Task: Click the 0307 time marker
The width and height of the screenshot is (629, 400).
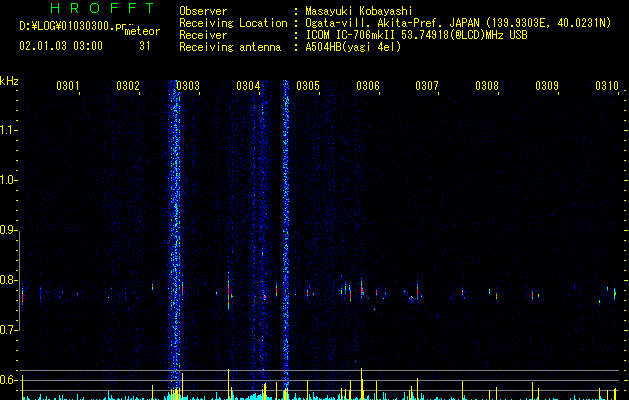Action: (x=427, y=85)
